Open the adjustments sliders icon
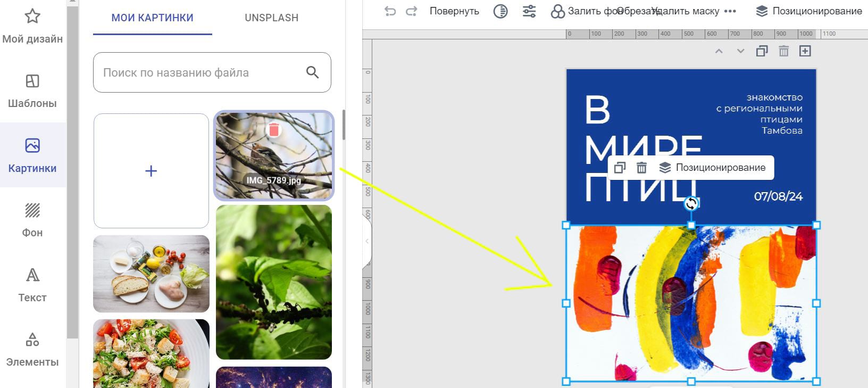This screenshot has height=388, width=868. coord(529,11)
